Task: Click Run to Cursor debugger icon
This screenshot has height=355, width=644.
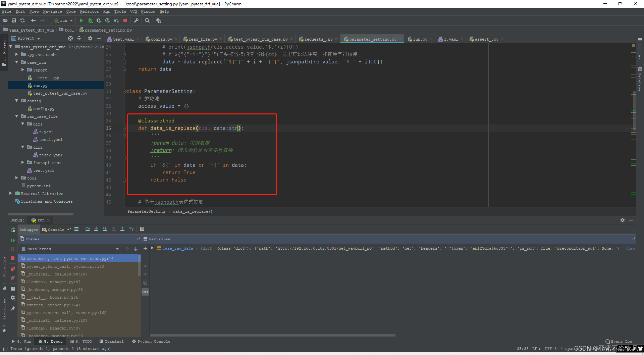Action: pos(131,229)
